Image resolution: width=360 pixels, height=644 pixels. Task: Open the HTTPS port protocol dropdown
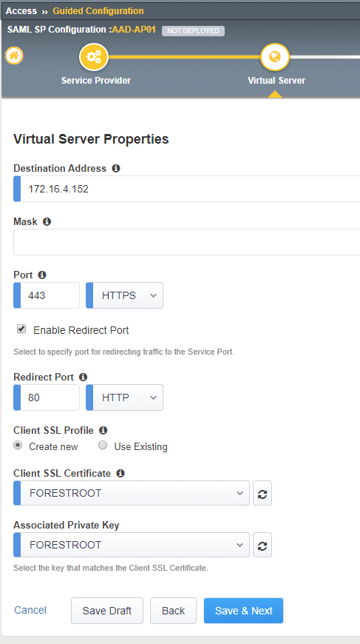point(124,295)
